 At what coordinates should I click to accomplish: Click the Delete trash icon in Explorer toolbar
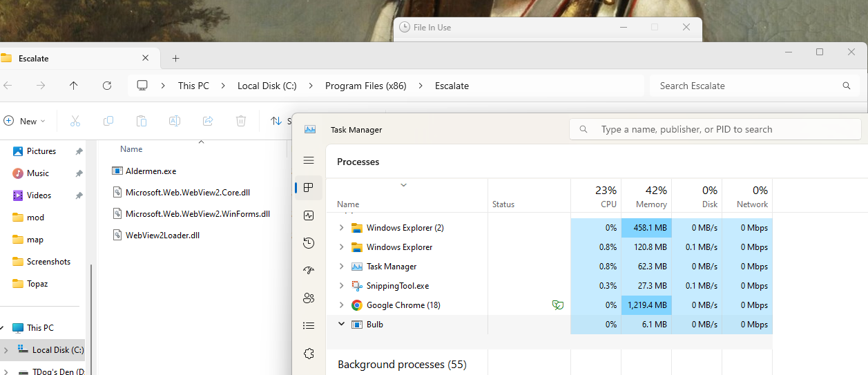click(x=241, y=121)
